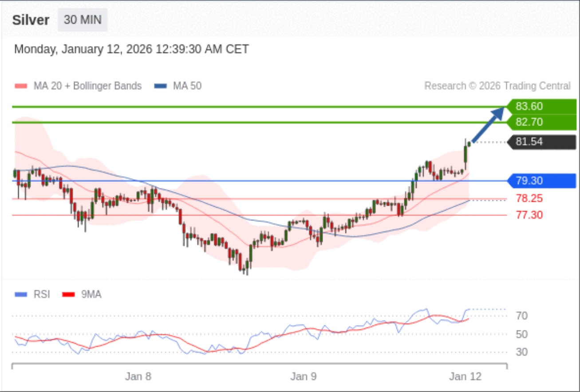
Task: Click the 83.60 green resistance price tag
Action: click(542, 106)
